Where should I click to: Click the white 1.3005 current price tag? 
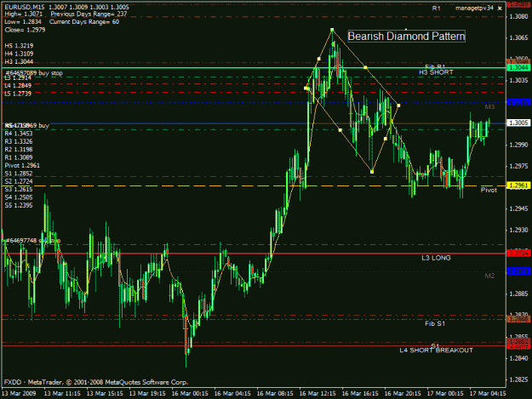(518, 123)
